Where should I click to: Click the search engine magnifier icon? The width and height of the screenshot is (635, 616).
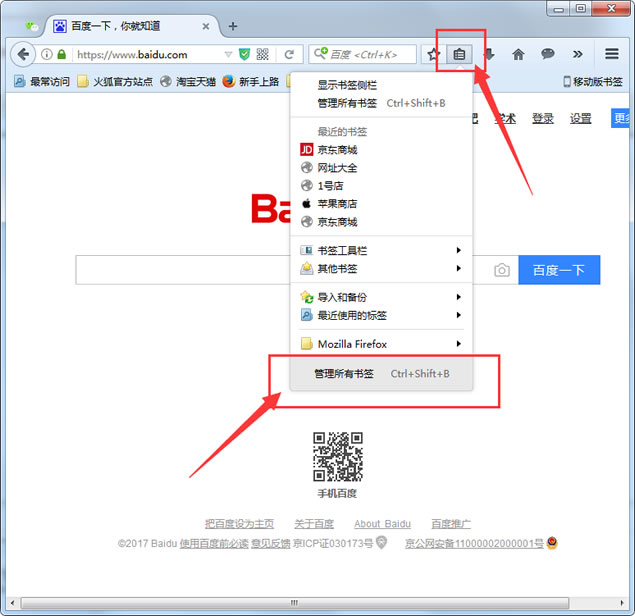(x=321, y=53)
